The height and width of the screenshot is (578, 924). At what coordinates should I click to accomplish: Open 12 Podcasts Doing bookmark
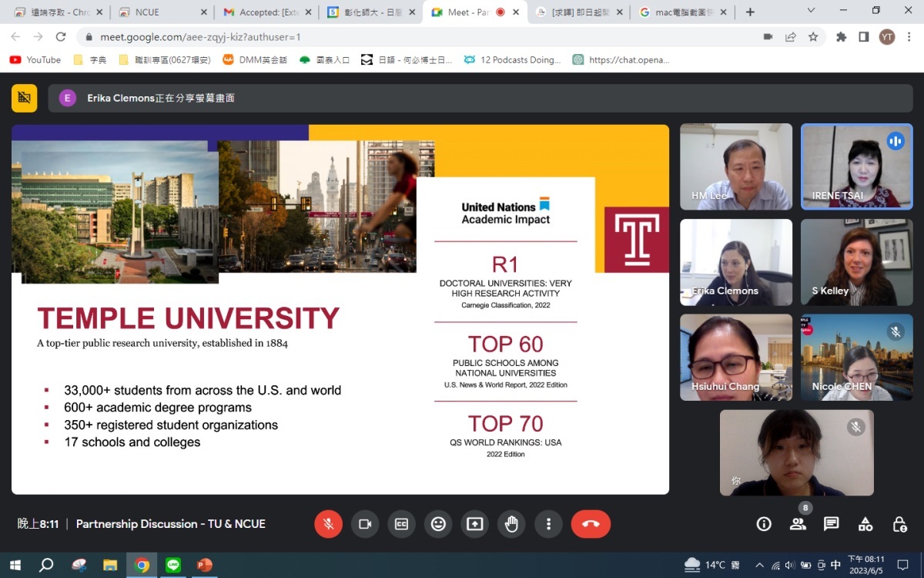coord(513,59)
